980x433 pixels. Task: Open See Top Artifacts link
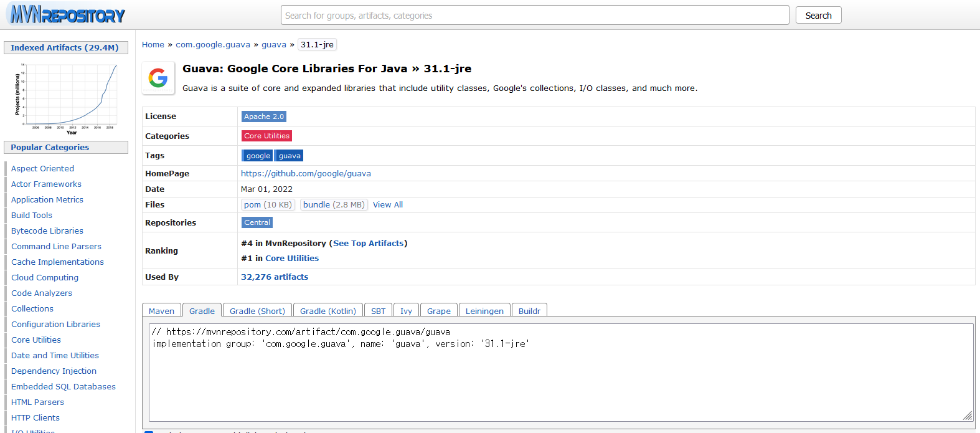368,243
